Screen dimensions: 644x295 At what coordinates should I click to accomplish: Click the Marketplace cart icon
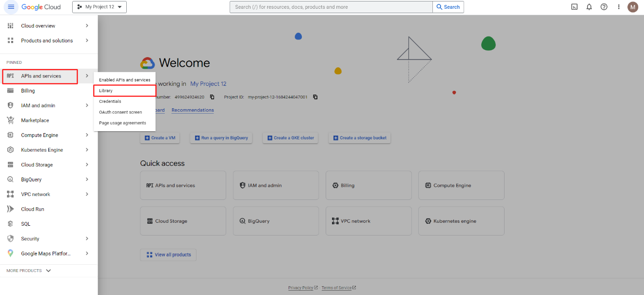[x=10, y=120]
